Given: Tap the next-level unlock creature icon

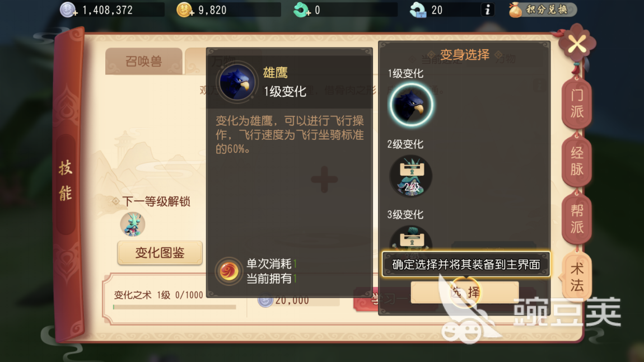Looking at the screenshot, I should [x=133, y=224].
